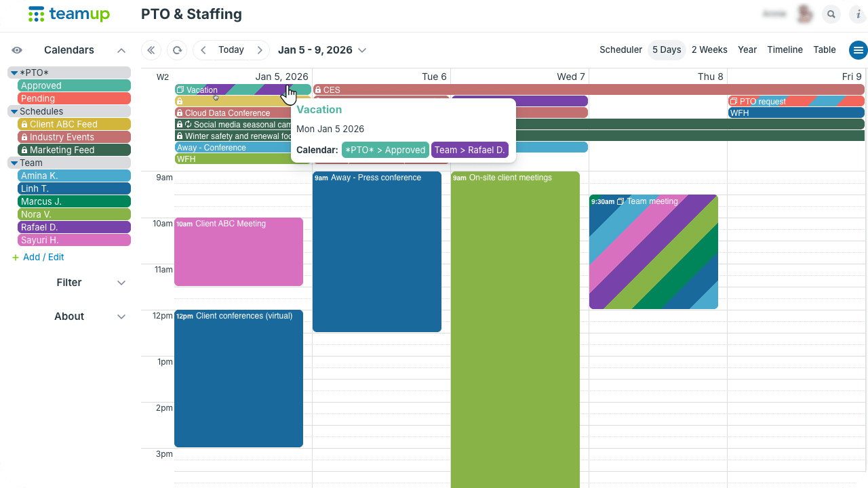Toggle the Rafael D. calendar
The width and height of the screenshot is (868, 488).
(75, 227)
